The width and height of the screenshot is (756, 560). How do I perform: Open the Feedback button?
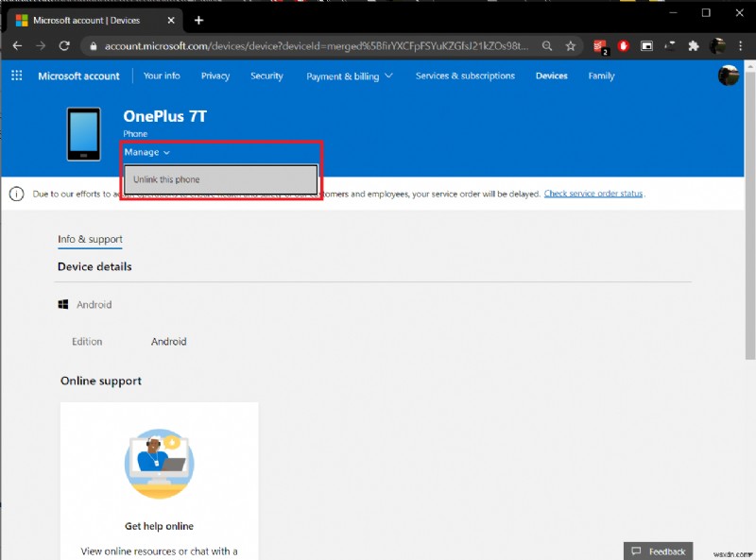click(x=658, y=551)
